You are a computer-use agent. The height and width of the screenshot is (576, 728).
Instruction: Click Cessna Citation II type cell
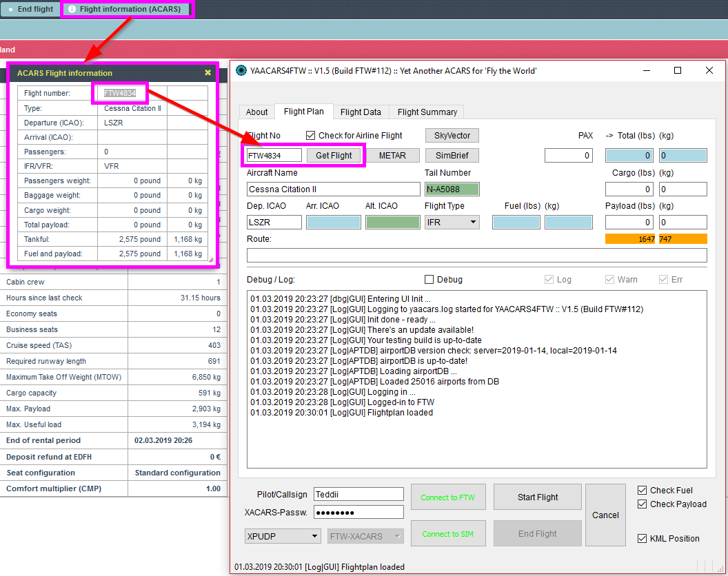tap(132, 108)
